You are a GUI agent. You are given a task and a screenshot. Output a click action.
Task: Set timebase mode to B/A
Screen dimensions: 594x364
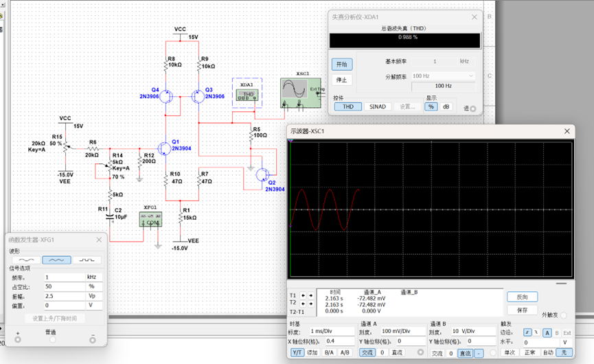click(329, 352)
